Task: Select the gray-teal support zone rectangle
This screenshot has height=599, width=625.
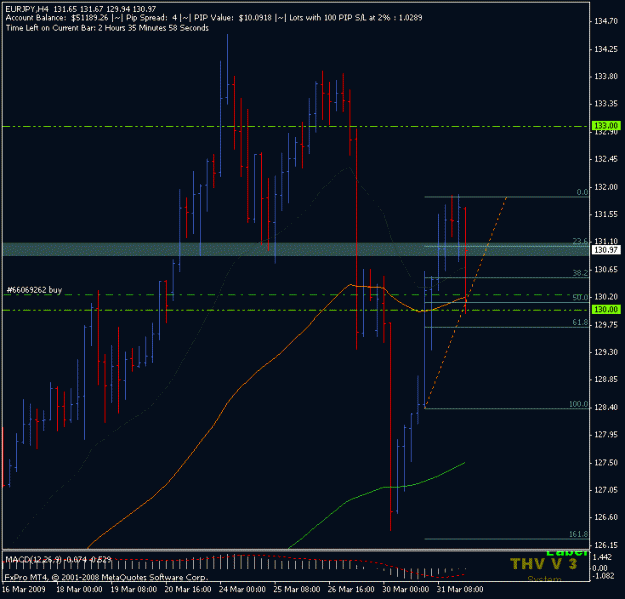Action: 295,249
